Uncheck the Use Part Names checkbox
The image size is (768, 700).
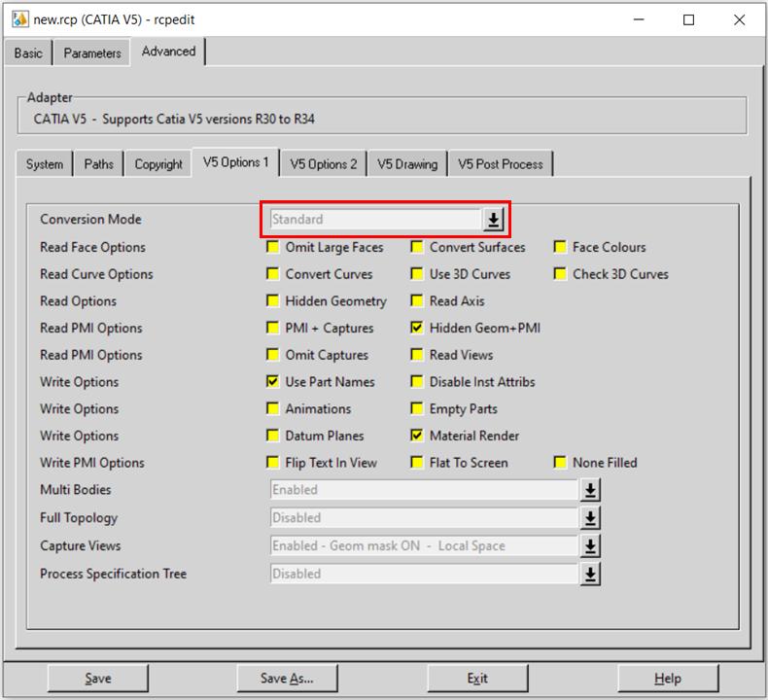[x=272, y=381]
